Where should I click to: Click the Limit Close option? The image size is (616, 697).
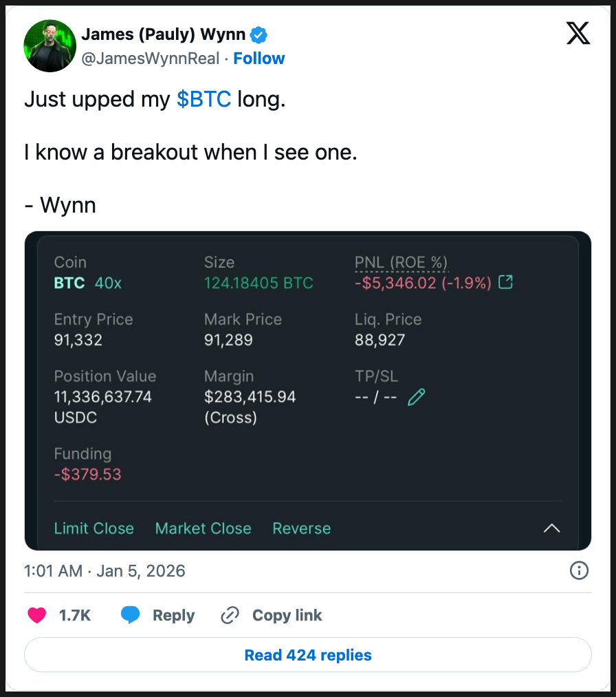coord(94,528)
